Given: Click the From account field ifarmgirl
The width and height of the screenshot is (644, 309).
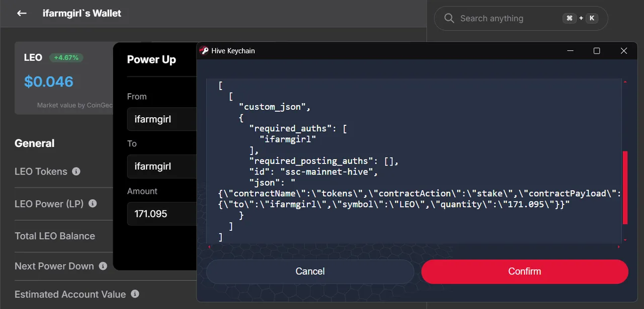Looking at the screenshot, I should click(x=162, y=119).
